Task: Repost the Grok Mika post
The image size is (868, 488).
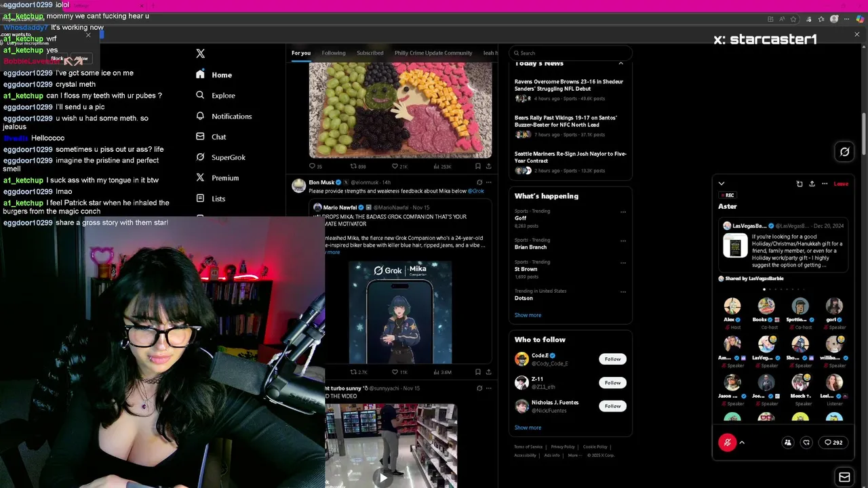Action: point(358,372)
